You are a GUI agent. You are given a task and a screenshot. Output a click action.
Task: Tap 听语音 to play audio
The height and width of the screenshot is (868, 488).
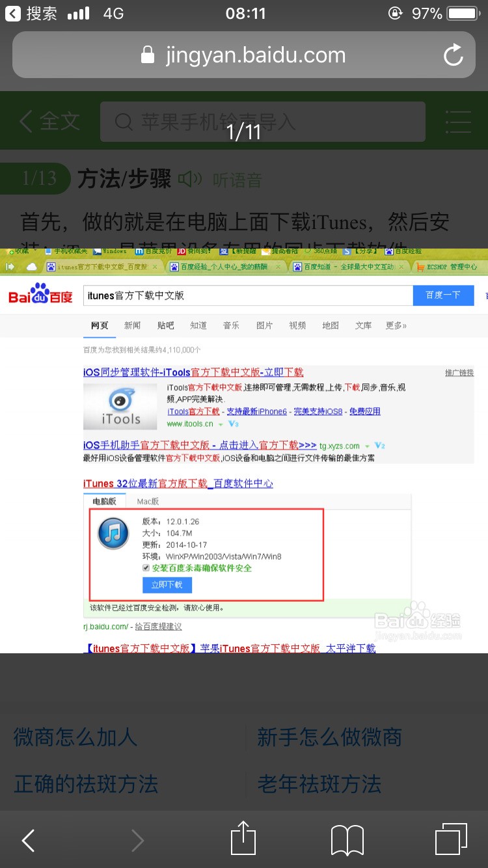237,180
